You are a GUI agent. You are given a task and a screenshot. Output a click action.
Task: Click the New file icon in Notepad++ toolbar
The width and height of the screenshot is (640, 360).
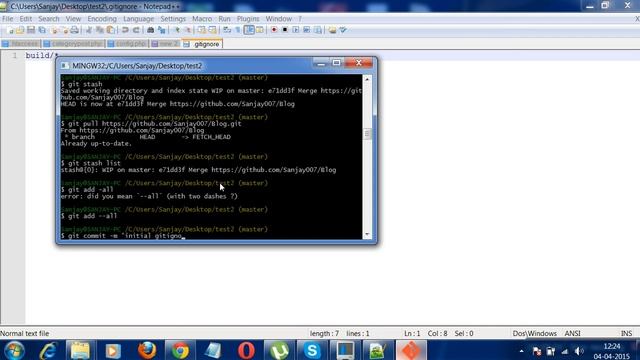[x=10, y=30]
